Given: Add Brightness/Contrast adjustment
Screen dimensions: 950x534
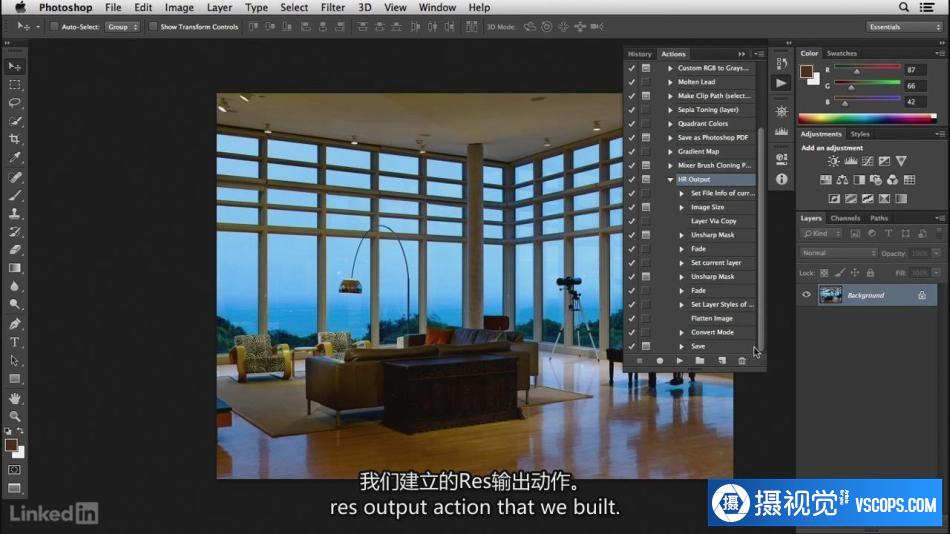Looking at the screenshot, I should pyautogui.click(x=834, y=161).
